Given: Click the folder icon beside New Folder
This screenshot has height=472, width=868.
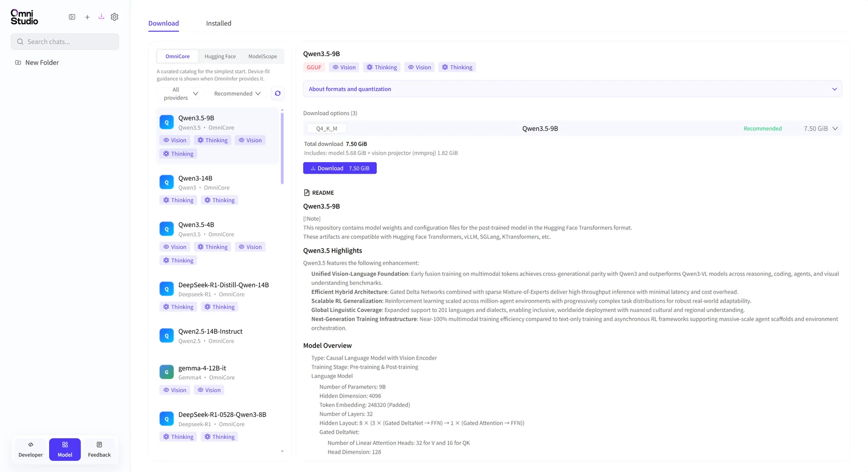Looking at the screenshot, I should coord(18,63).
